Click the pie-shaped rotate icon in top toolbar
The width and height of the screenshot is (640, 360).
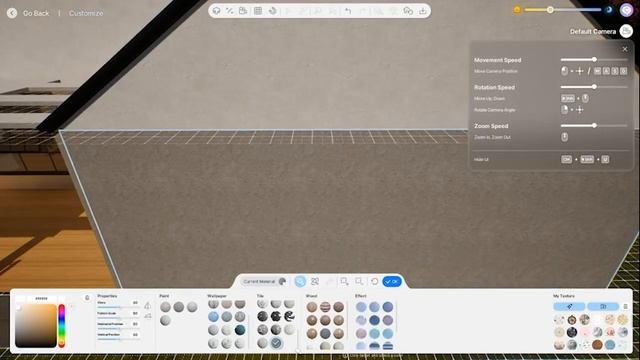(272, 11)
